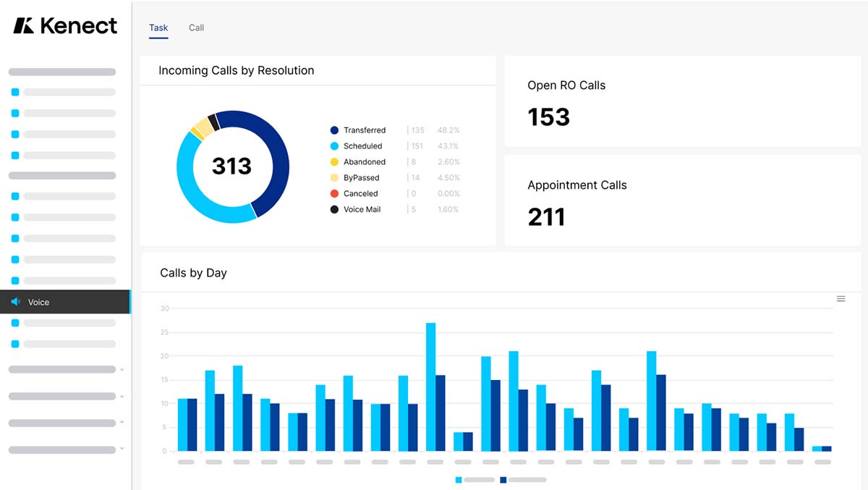Click the Appointment Calls card showing 211
Screen dimensions: 868x490
click(682, 200)
